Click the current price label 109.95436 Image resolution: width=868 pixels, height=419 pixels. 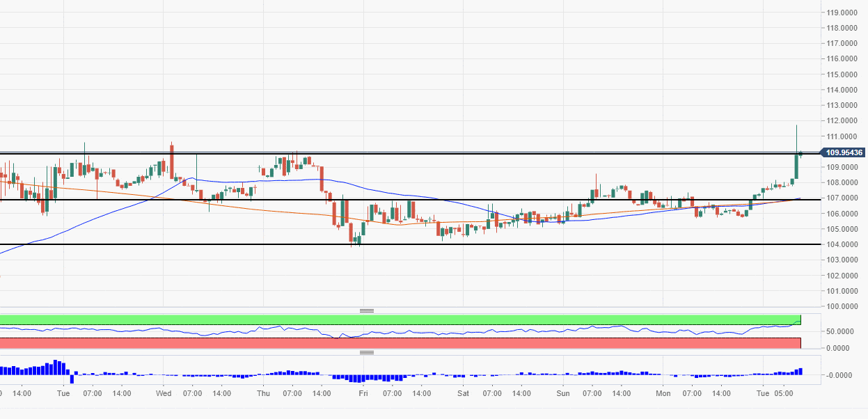point(843,152)
